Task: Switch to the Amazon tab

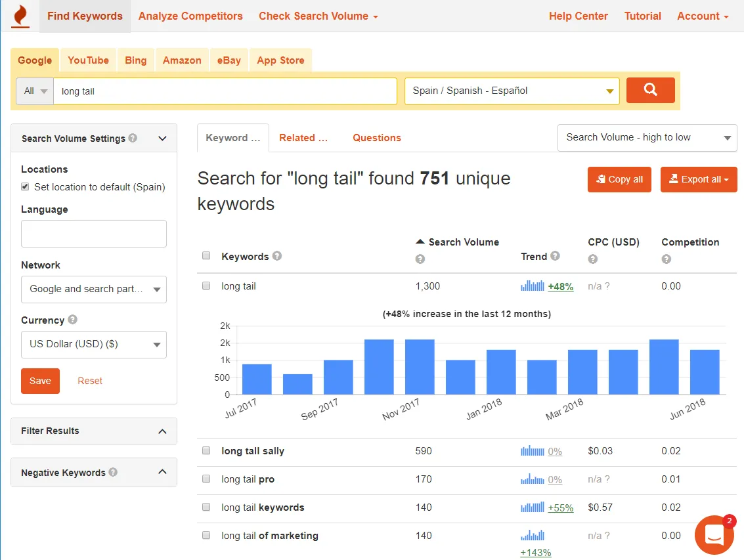Action: (x=182, y=60)
